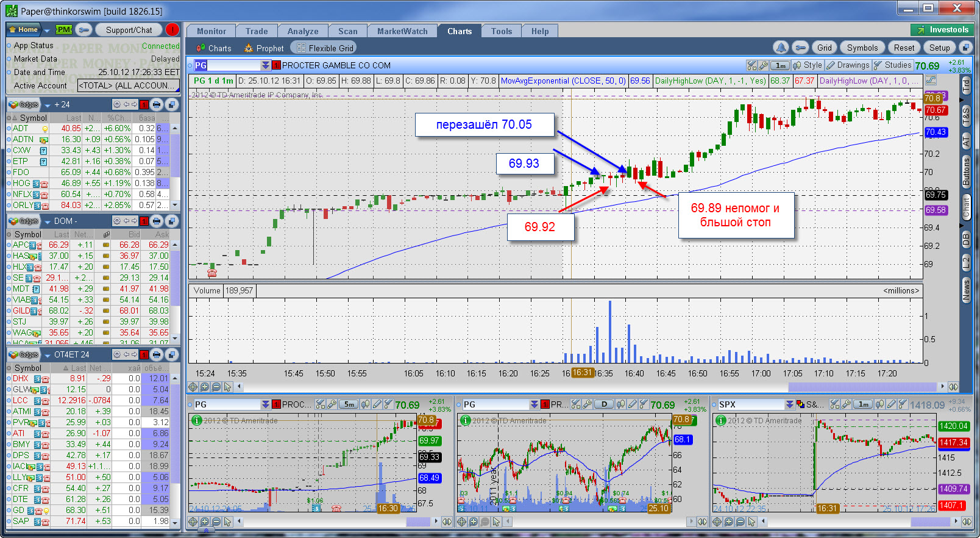Viewport: 980px width, 538px height.
Task: Zoom in on the SPX 1m chart
Action: point(729,522)
